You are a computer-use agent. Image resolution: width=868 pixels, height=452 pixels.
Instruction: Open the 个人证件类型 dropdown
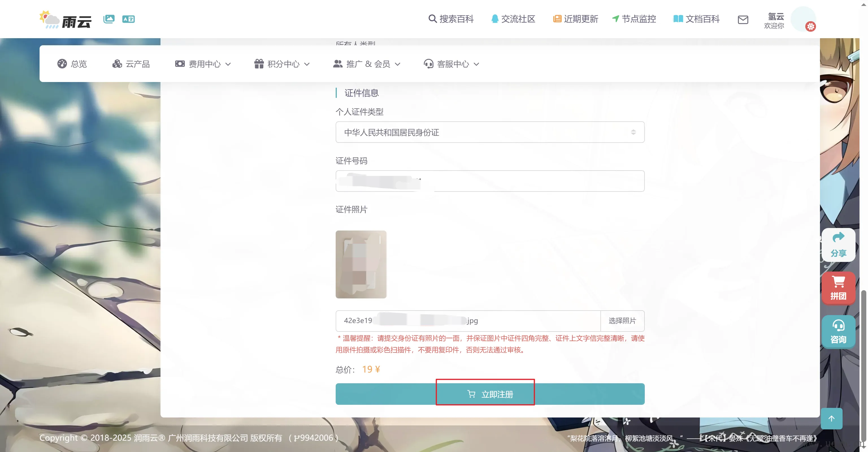(490, 132)
